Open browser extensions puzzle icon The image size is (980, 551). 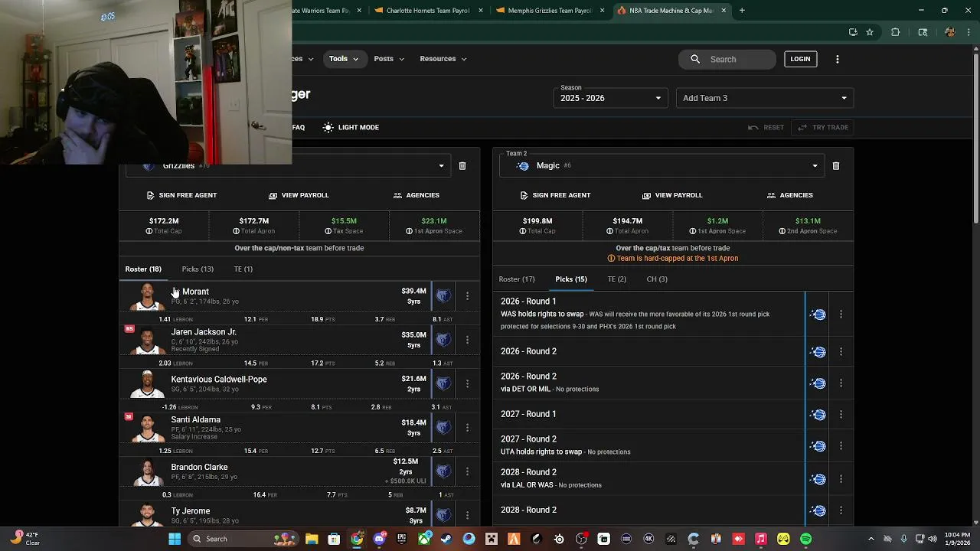point(896,32)
